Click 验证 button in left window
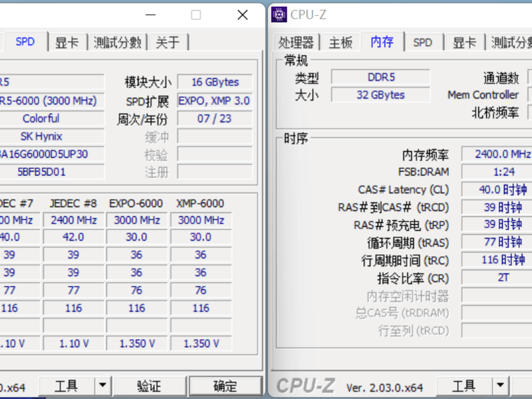Image resolution: width=532 pixels, height=399 pixels. click(x=149, y=386)
